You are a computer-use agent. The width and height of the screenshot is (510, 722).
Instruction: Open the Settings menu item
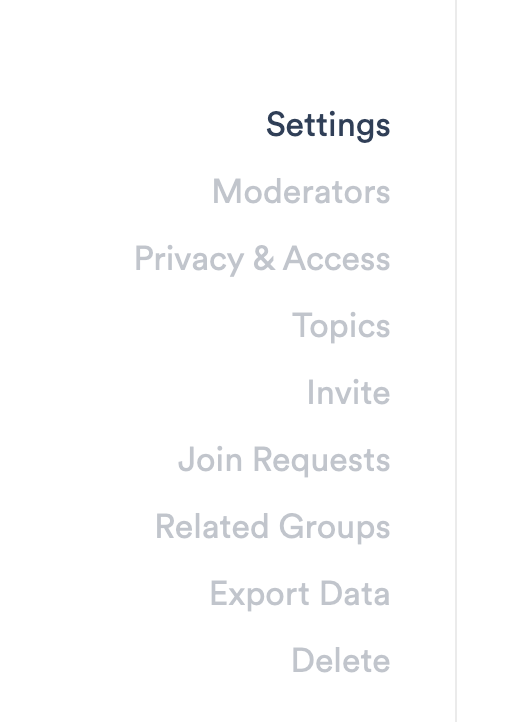click(x=328, y=125)
